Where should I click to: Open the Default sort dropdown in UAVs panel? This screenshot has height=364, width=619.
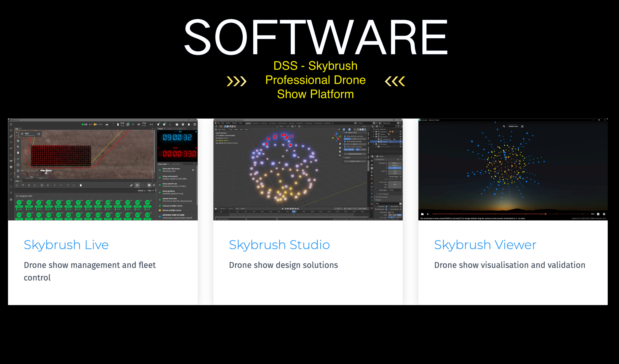142,191
